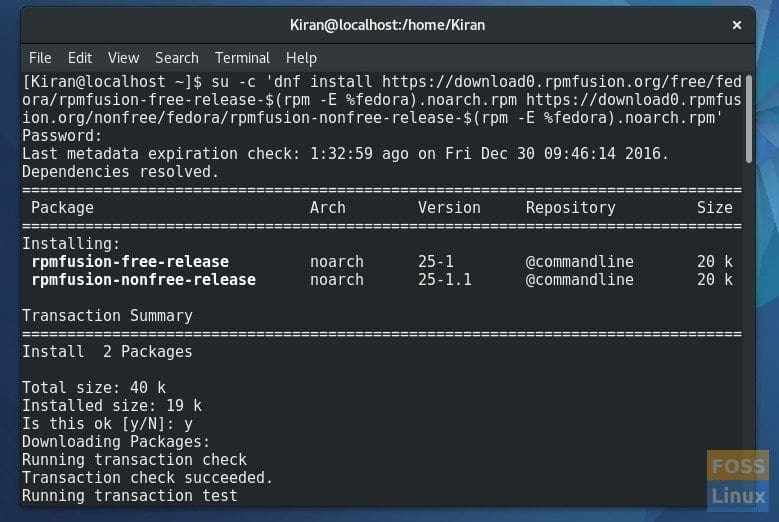Viewport: 779px width, 522px height.
Task: Click 20 k size in rpmfusion-free-release row
Action: (x=714, y=262)
